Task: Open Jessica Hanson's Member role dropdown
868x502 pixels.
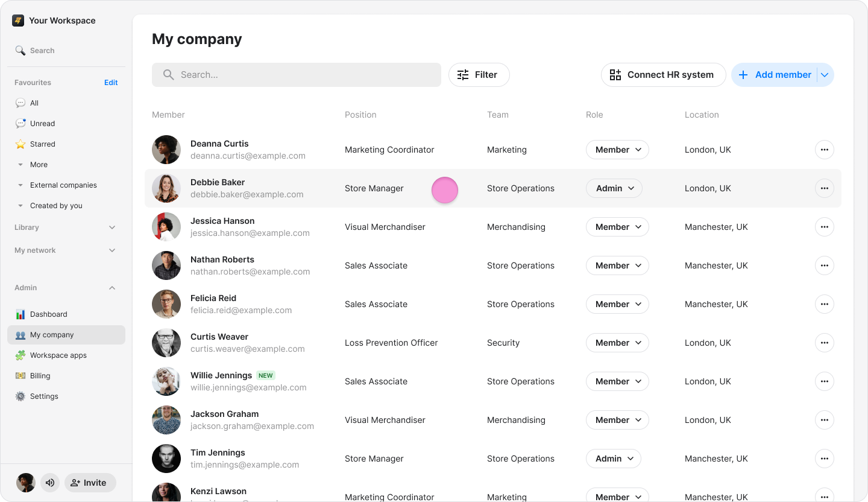Action: coord(617,227)
